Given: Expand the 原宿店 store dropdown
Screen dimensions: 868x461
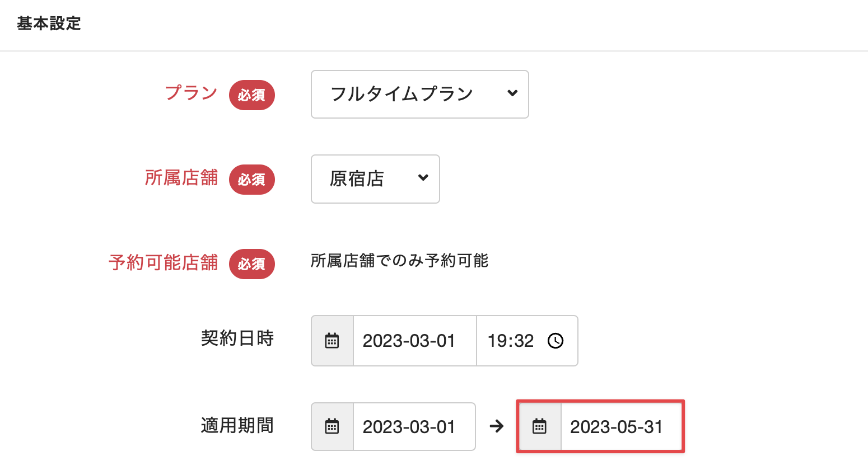Looking at the screenshot, I should tap(375, 179).
